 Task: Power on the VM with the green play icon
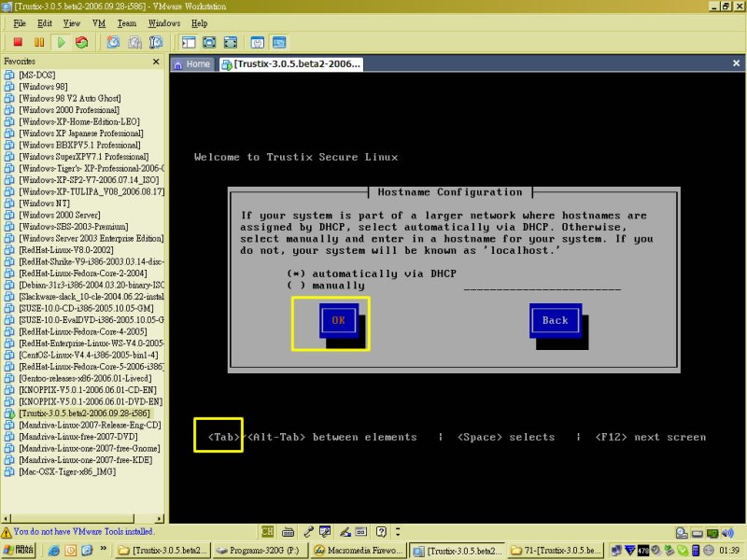pyautogui.click(x=61, y=42)
